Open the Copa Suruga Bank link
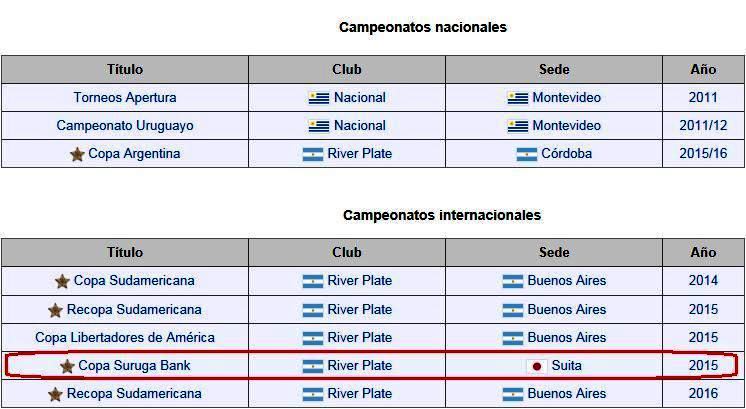The width and height of the screenshot is (746, 409). (134, 366)
